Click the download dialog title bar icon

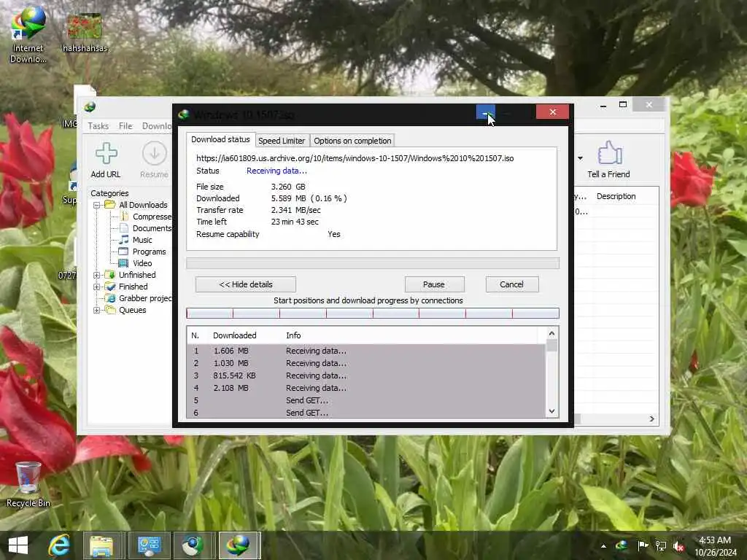[x=183, y=114]
